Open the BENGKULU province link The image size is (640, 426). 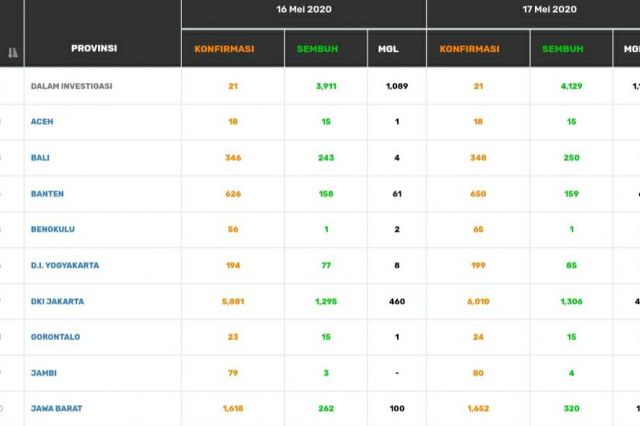[55, 230]
